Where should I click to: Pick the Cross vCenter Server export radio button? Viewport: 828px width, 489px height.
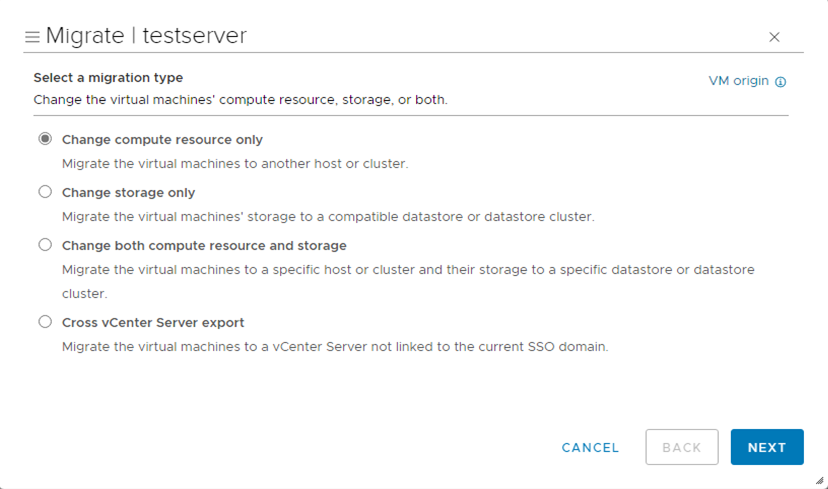[x=45, y=322]
